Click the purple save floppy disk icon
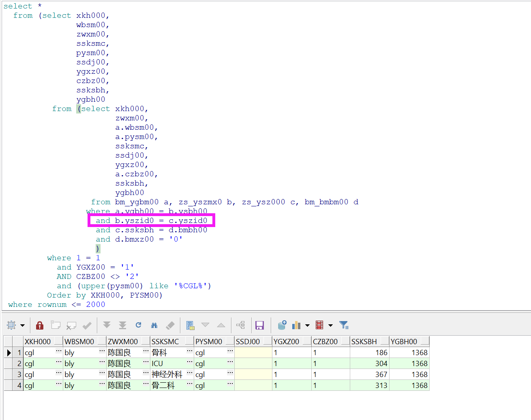Viewport: 531px width, 420px height. [x=259, y=325]
